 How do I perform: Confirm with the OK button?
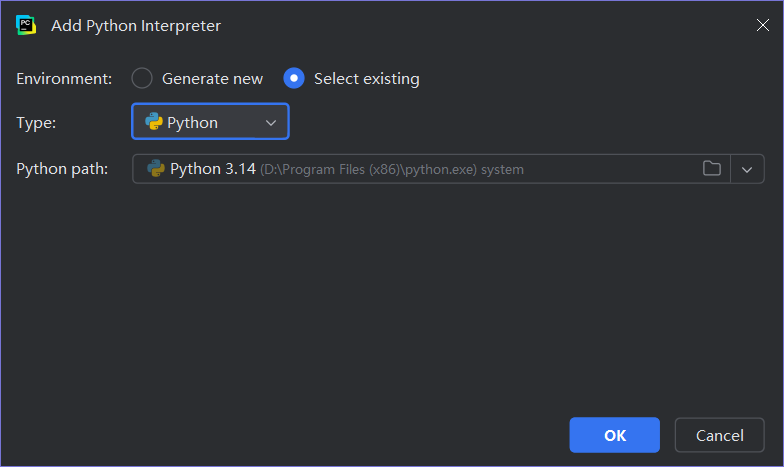point(614,435)
